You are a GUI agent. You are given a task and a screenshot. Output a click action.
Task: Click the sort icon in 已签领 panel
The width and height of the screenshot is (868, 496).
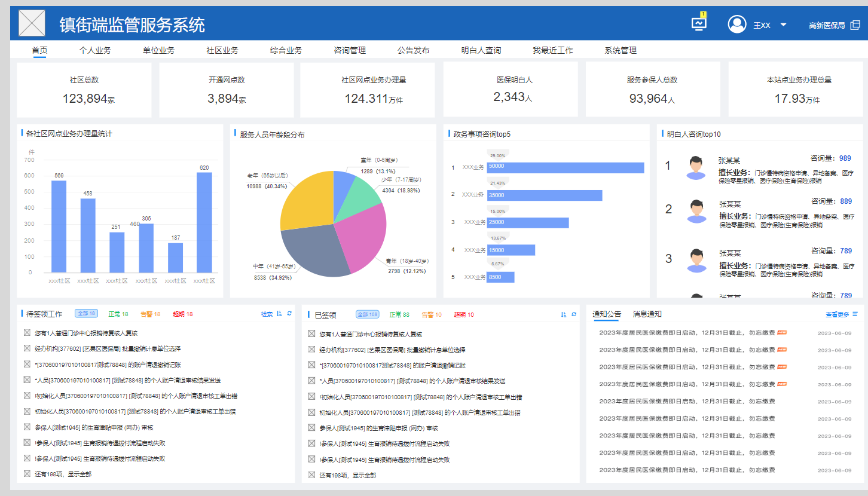click(564, 314)
